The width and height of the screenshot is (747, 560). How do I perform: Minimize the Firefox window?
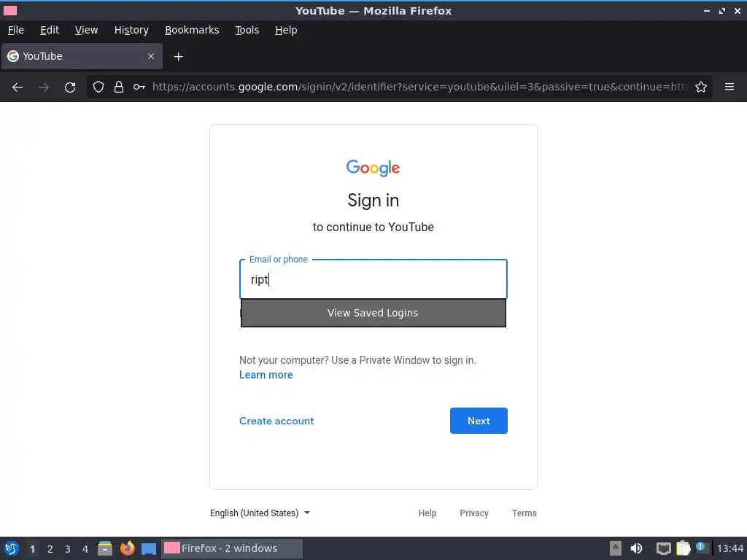point(706,10)
